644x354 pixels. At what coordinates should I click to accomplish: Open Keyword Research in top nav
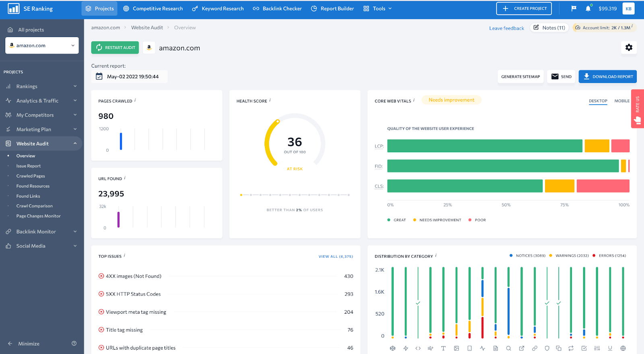[218, 8]
